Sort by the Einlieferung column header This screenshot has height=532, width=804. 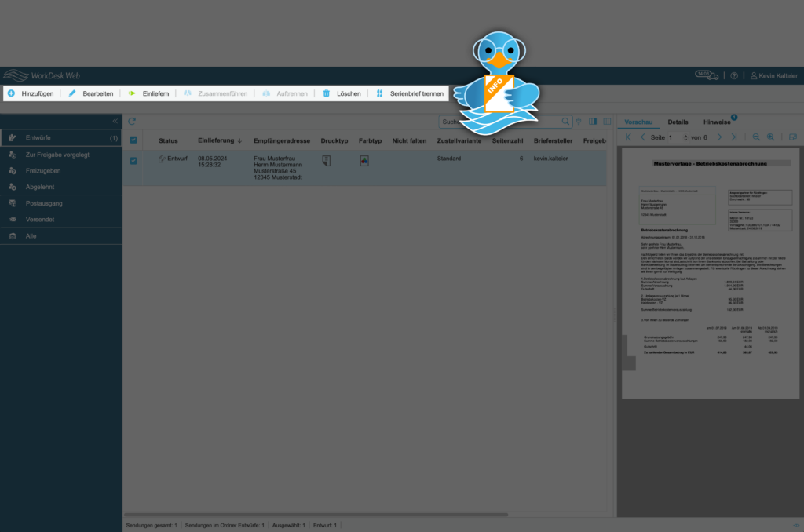tap(216, 140)
